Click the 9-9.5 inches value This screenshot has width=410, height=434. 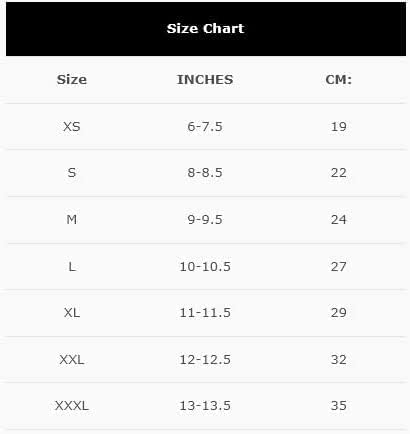205,220
